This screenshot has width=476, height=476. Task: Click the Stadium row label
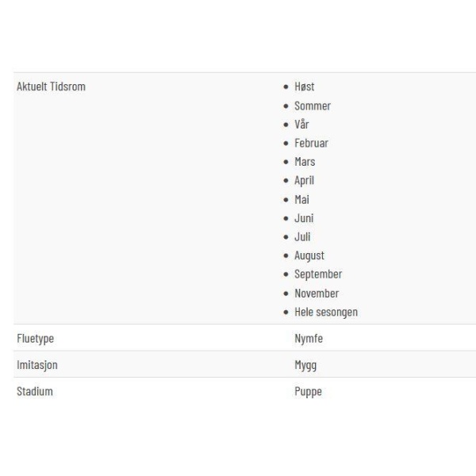tap(35, 392)
